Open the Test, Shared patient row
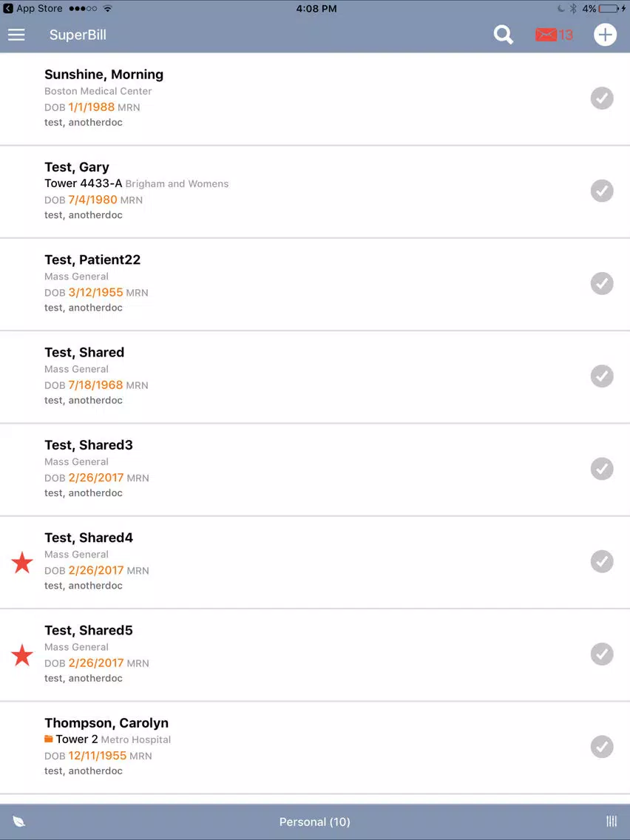This screenshot has width=630, height=840. pos(315,377)
